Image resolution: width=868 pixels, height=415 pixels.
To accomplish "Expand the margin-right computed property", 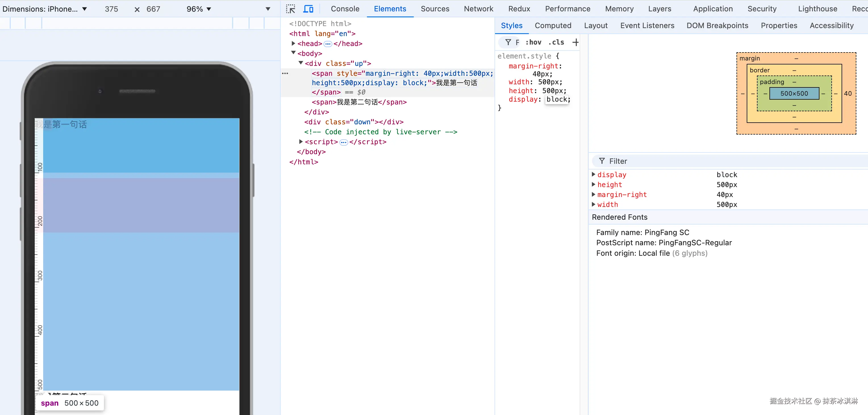I will click(594, 194).
